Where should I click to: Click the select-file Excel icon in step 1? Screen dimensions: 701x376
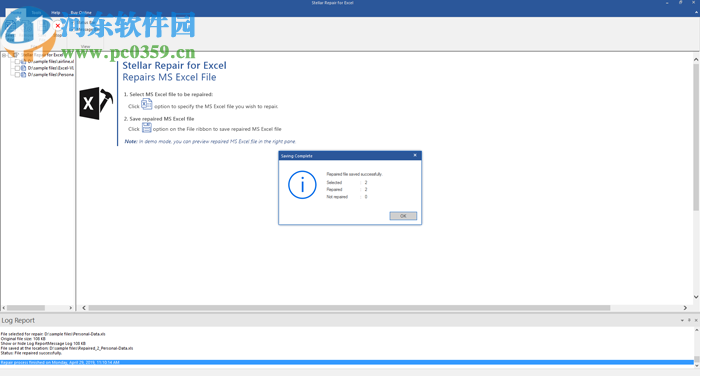click(x=147, y=105)
